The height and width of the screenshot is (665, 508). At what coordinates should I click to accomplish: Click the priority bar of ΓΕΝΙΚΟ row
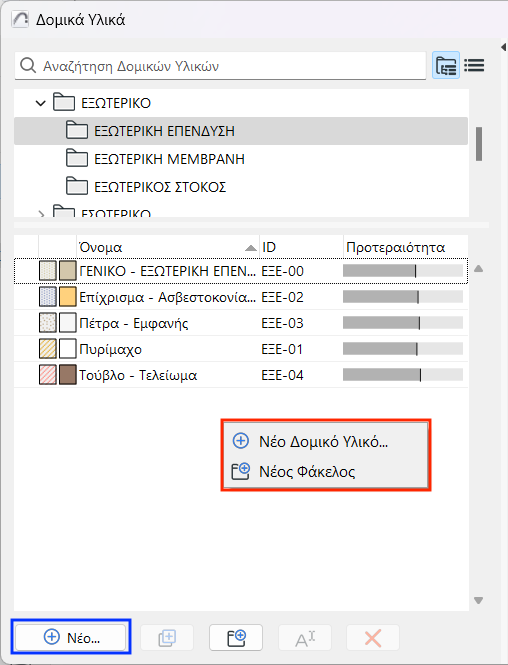click(403, 271)
